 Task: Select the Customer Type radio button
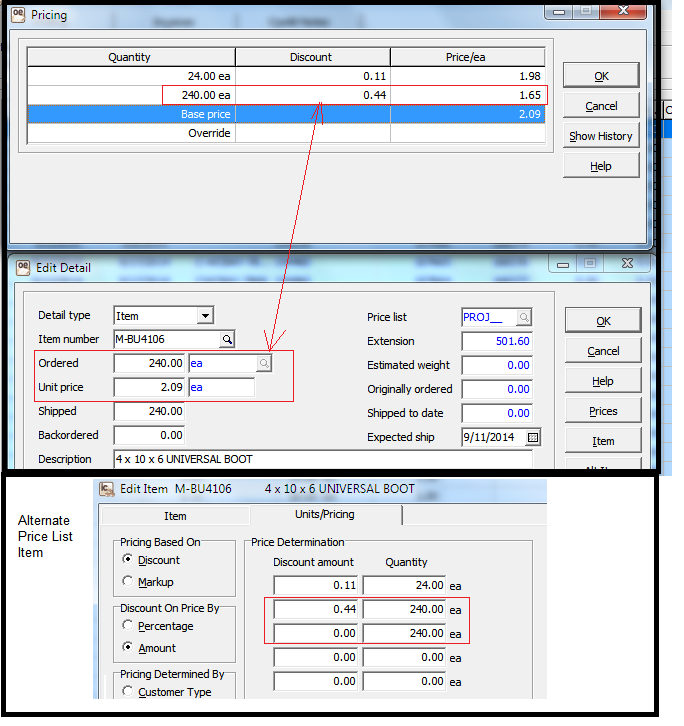127,692
